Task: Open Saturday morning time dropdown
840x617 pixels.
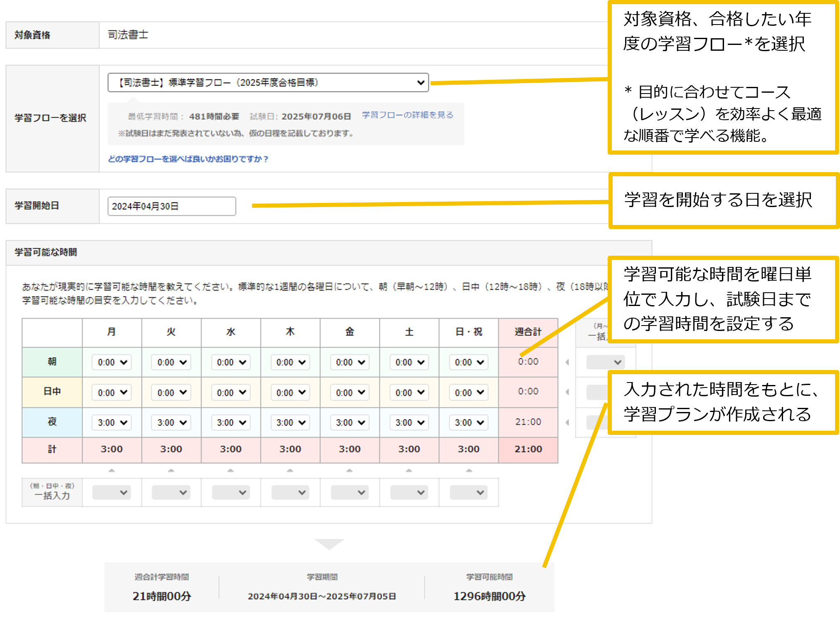Action: (x=409, y=362)
